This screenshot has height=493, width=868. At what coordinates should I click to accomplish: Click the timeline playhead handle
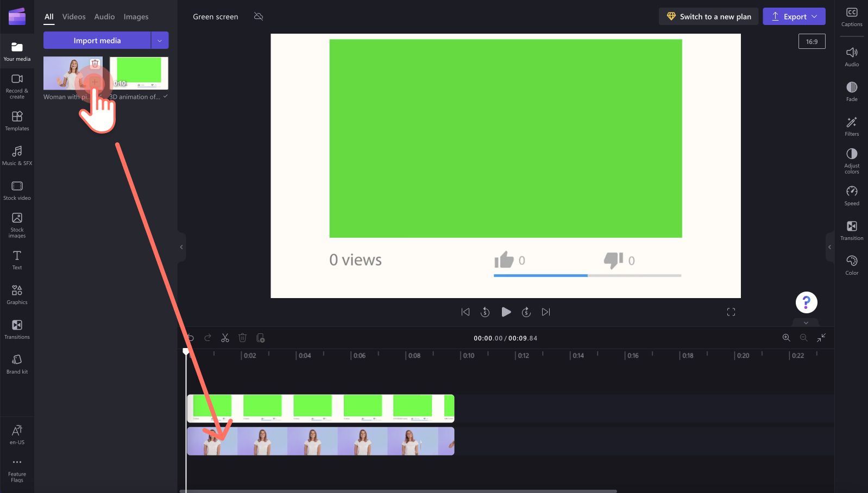[x=186, y=352]
